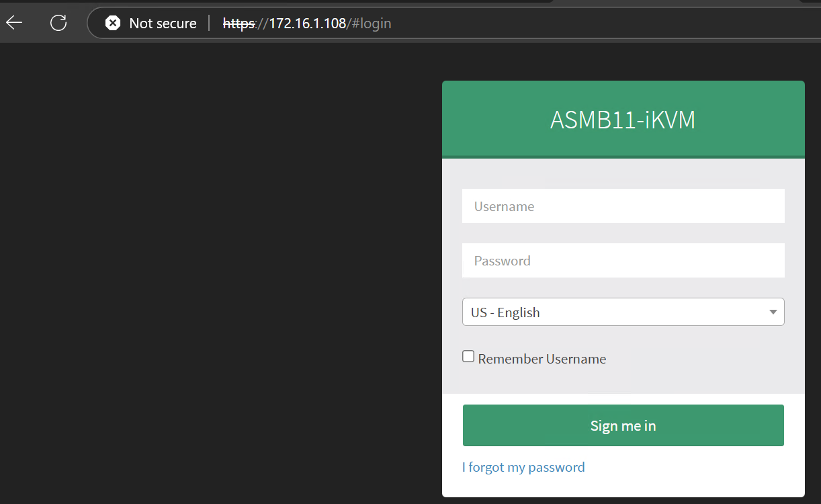Open site info via Not secure label
This screenshot has height=504, width=821.
[163, 24]
